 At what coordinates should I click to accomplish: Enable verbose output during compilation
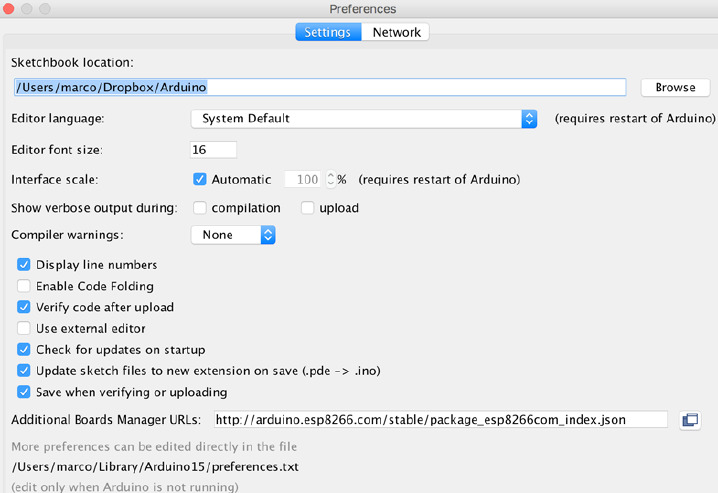200,208
